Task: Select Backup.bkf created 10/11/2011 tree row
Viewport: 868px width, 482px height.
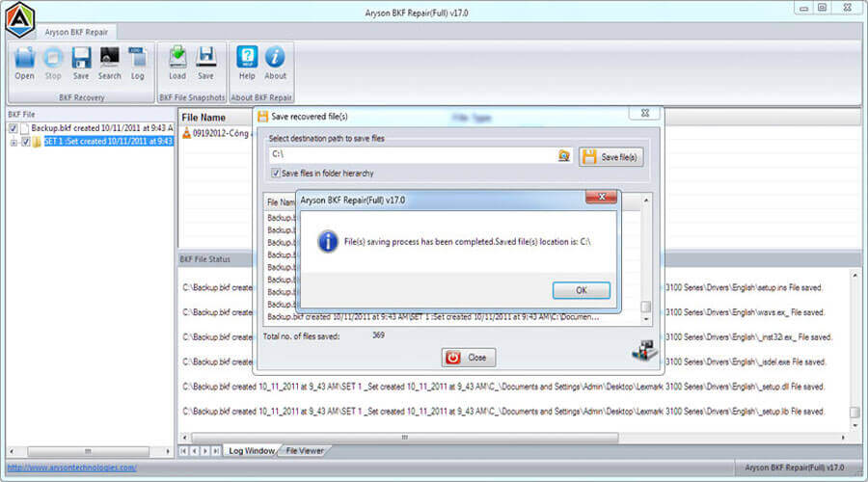Action: (x=102, y=128)
